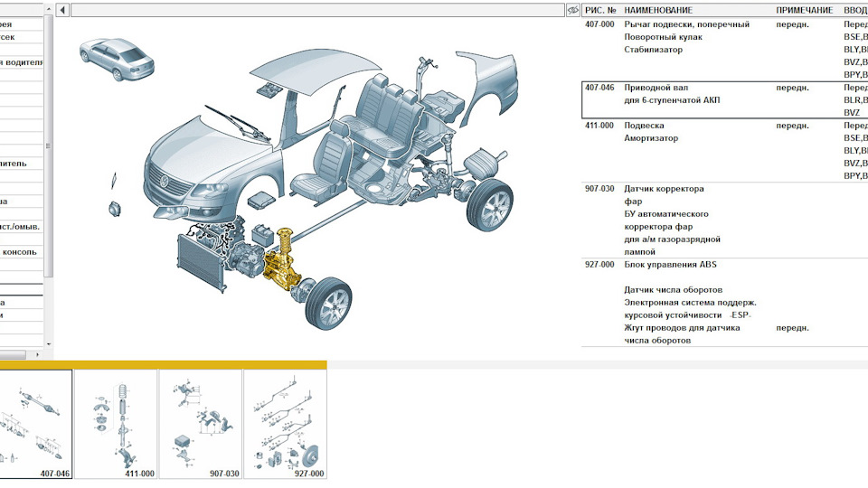Click 'Блок управления ABS' entry
Viewport: 868px width, 488px height.
pos(670,265)
